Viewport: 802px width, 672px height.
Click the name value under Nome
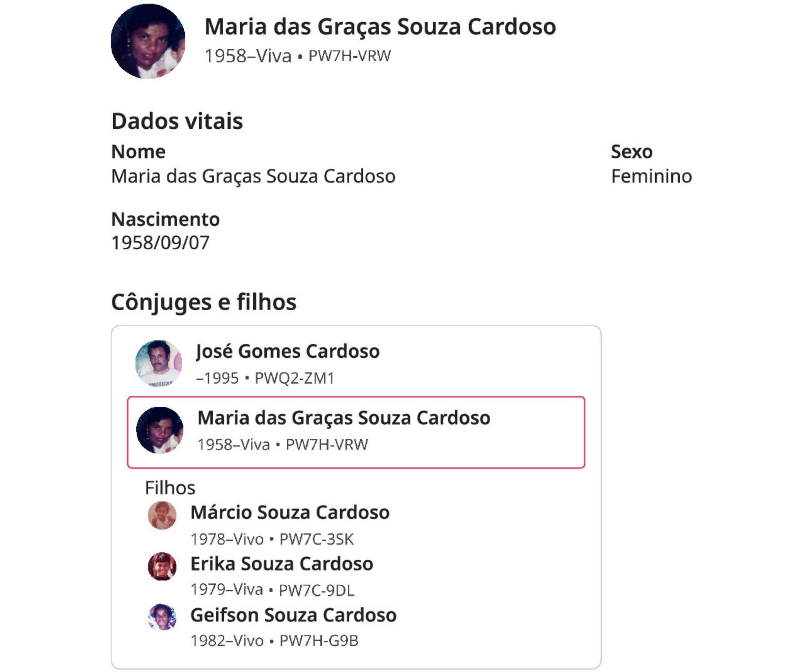pos(253,176)
